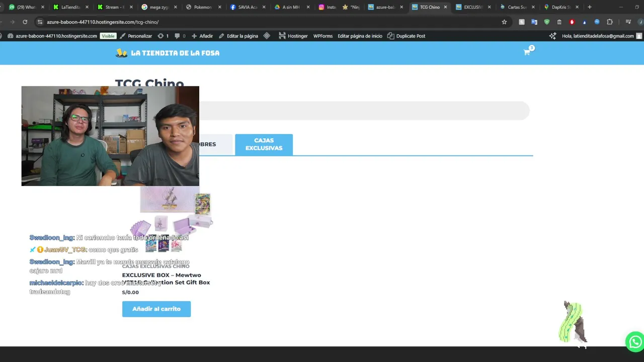Click the Elementor diamond icon in admin bar
The width and height of the screenshot is (644, 362).
(267, 36)
